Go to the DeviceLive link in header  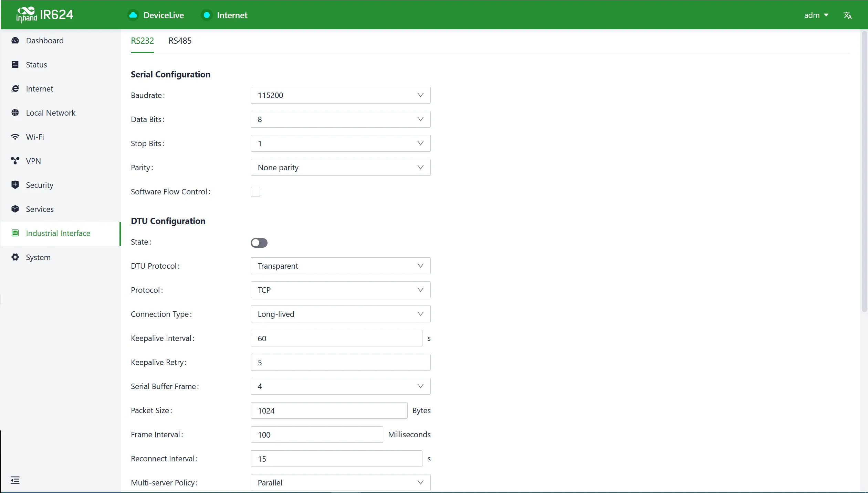click(164, 15)
